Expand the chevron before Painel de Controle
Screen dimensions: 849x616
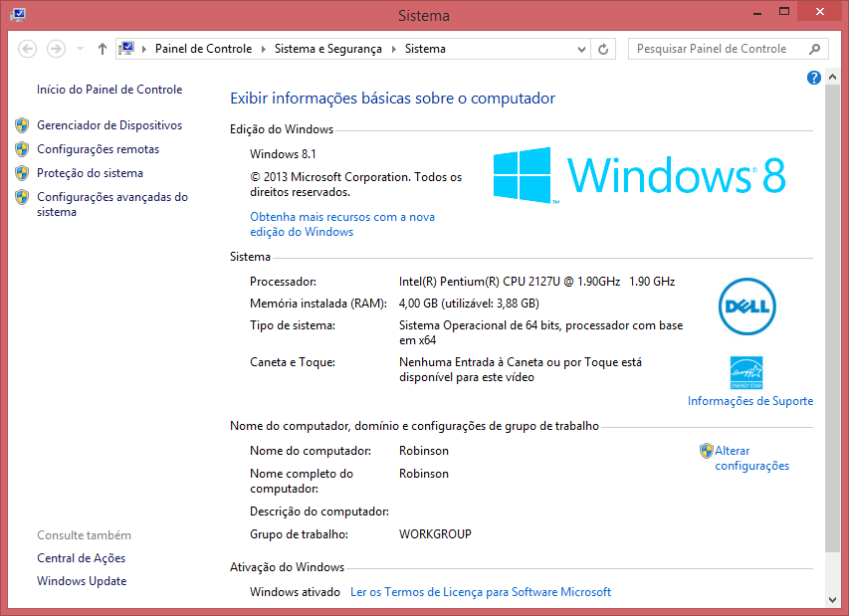click(x=144, y=49)
